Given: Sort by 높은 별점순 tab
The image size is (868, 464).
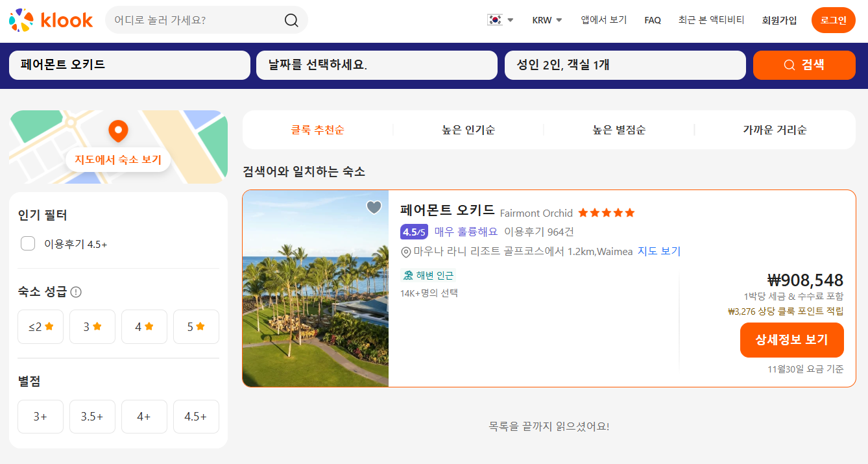Looking at the screenshot, I should [x=619, y=130].
